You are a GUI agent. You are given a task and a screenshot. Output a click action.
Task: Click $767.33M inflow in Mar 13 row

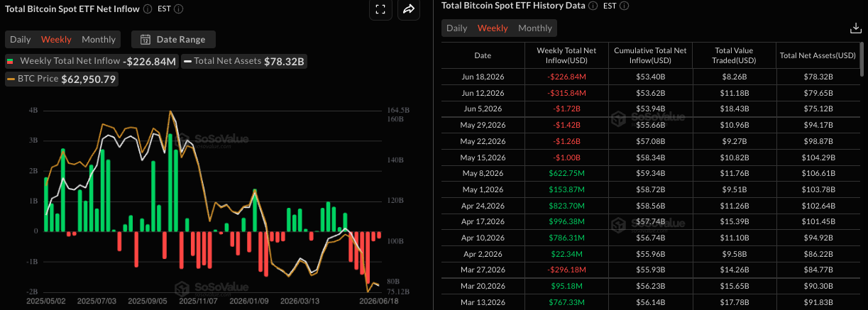566,302
